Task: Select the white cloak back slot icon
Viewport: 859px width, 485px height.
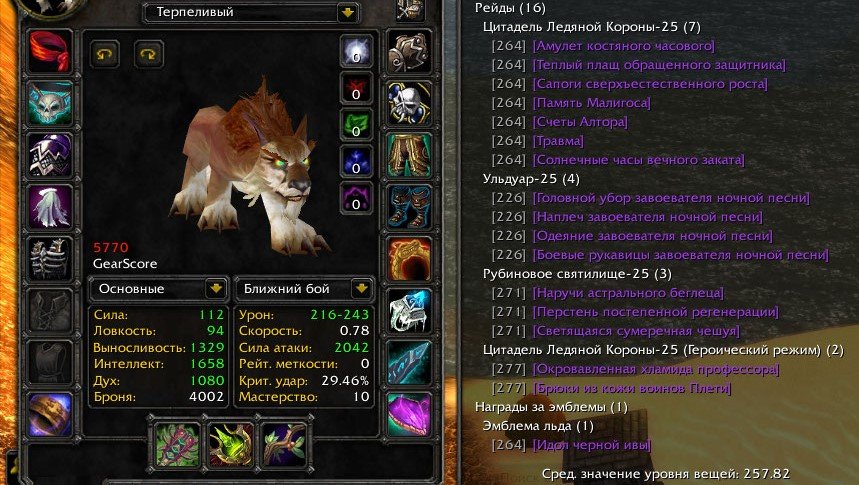Action: coord(49,207)
